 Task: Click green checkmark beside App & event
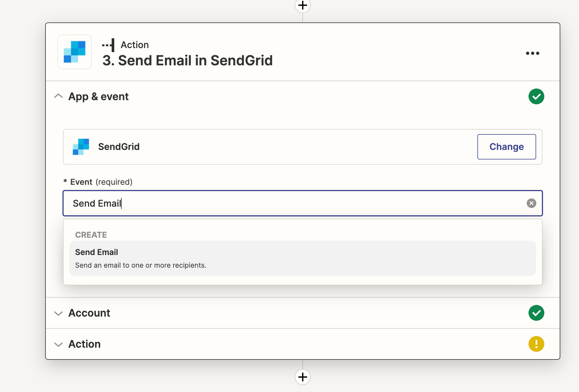pyautogui.click(x=536, y=96)
